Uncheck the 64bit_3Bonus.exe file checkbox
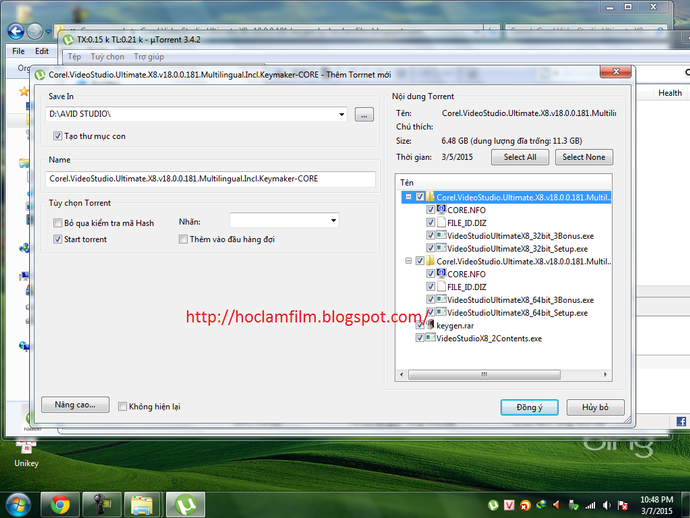 [431, 299]
